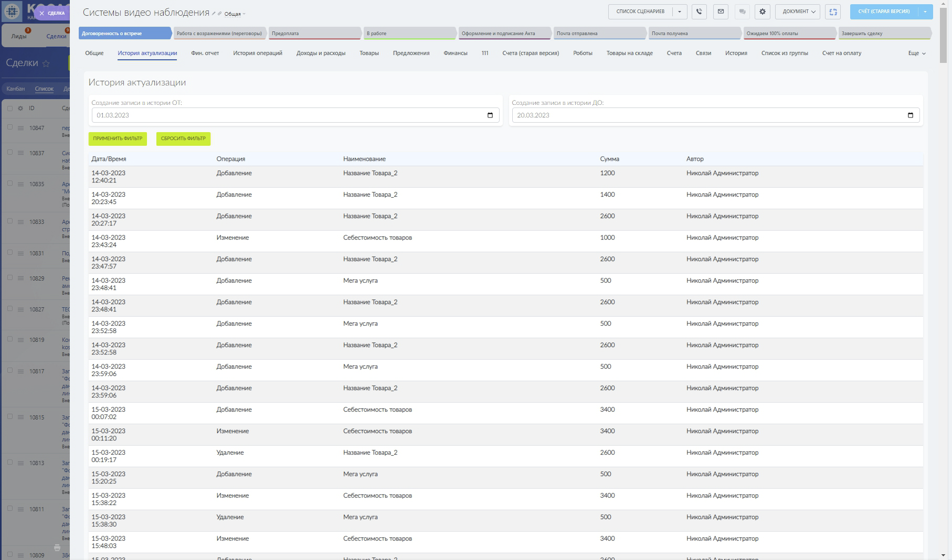Star the Сделки list as favorite
952x560 pixels.
click(46, 63)
